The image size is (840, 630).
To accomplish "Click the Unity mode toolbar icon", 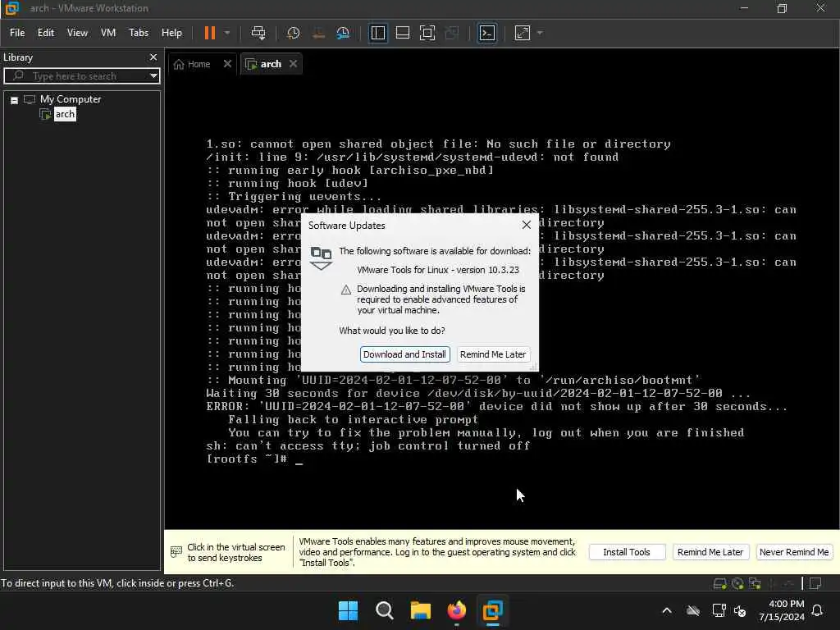I will coord(452,33).
